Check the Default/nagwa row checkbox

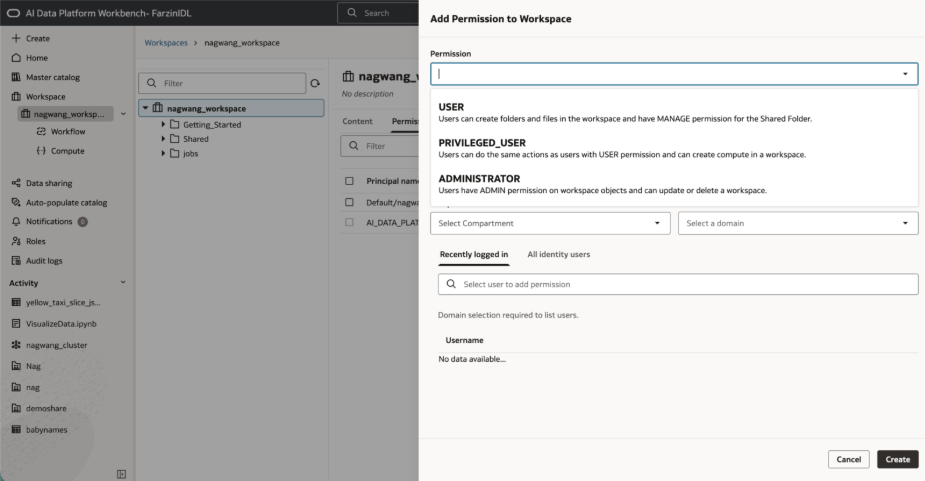[349, 202]
